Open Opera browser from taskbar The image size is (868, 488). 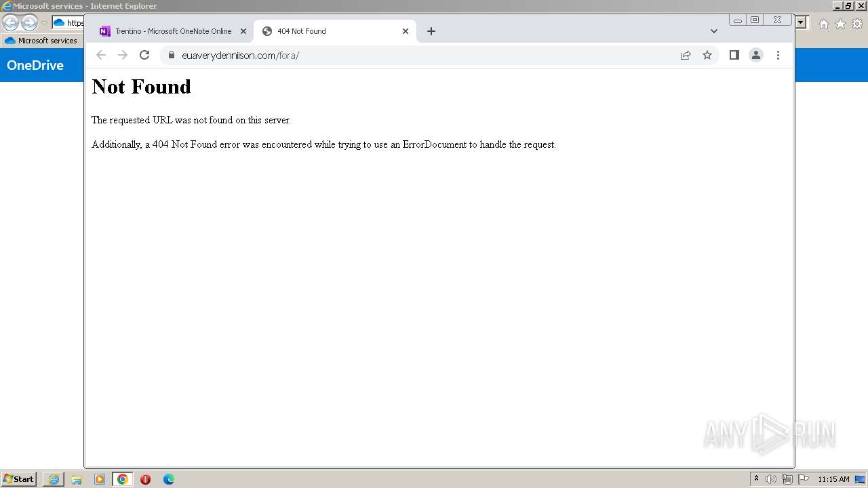(x=145, y=479)
